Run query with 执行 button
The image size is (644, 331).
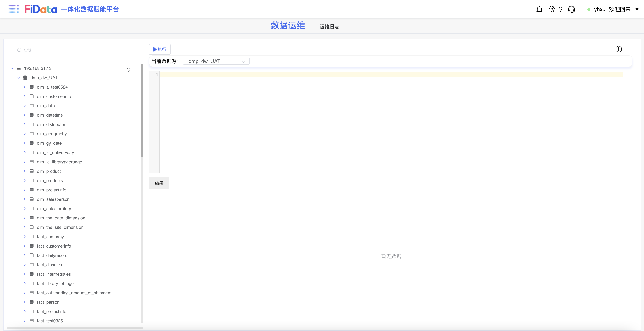160,49
